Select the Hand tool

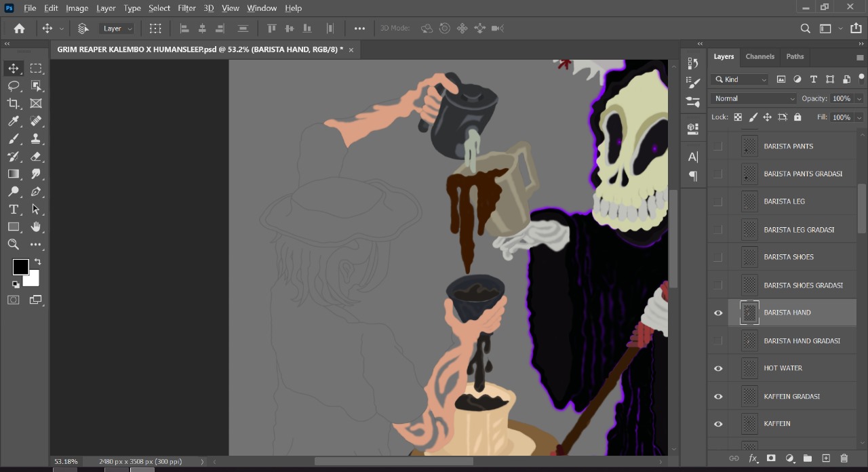(x=36, y=227)
